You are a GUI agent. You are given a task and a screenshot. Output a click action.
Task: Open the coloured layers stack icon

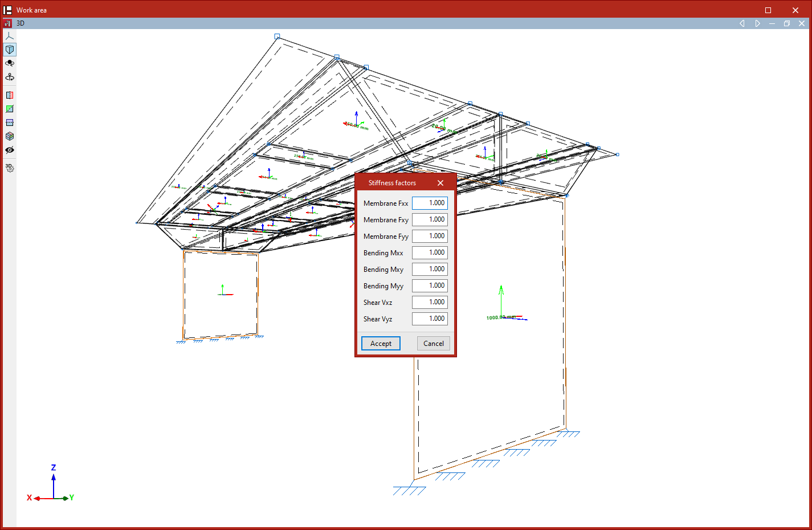pos(10,136)
